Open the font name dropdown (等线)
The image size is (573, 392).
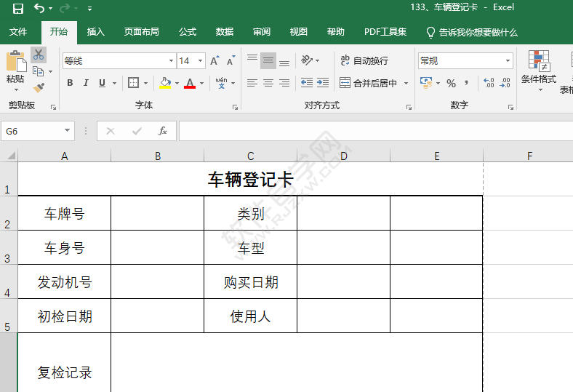pyautogui.click(x=171, y=61)
